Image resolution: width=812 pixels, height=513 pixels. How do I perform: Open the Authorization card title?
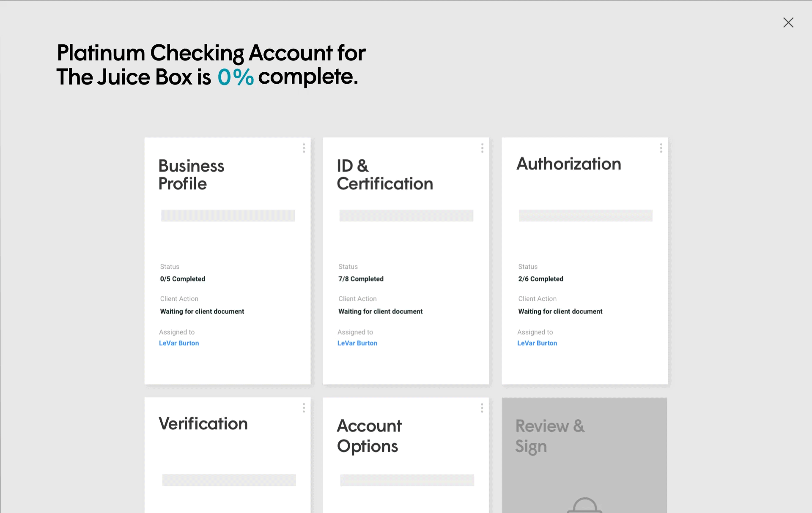click(569, 164)
